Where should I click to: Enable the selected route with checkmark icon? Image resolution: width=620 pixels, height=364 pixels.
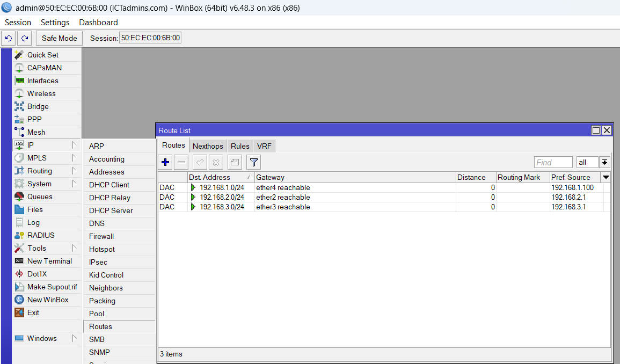click(x=198, y=162)
